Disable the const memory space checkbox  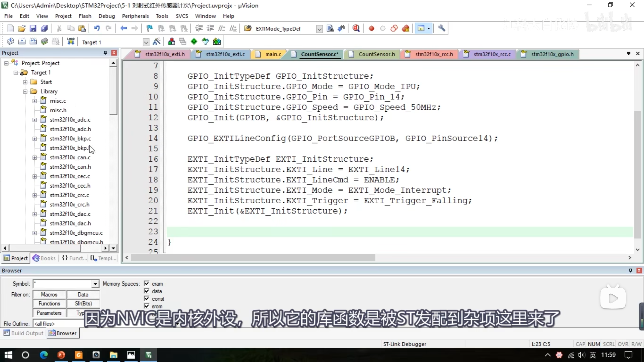tap(147, 299)
